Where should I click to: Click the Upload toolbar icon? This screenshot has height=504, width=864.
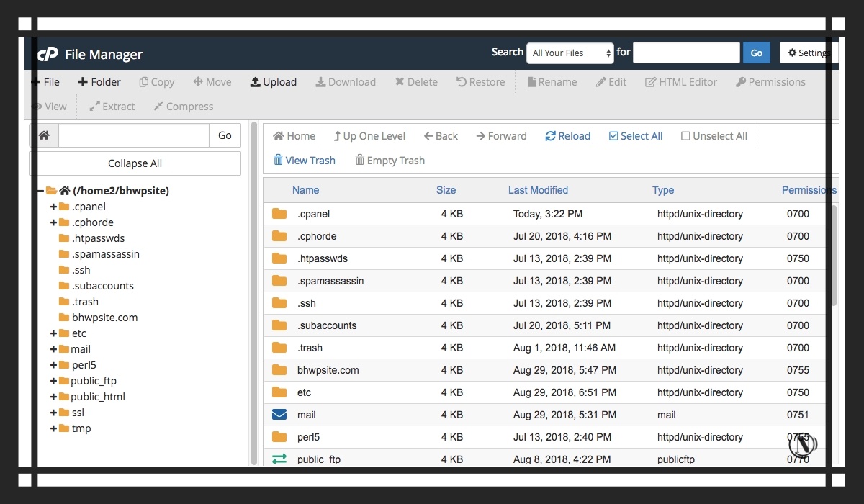[x=255, y=82]
